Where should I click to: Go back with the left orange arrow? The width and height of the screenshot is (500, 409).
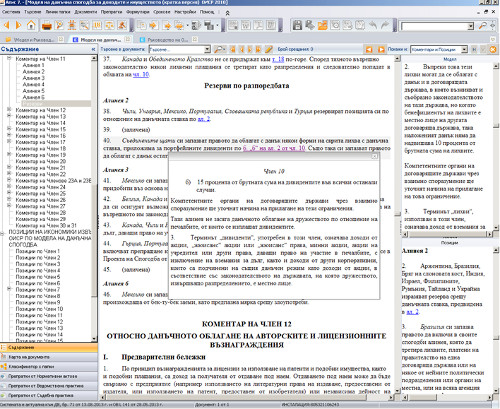pyautogui.click(x=6, y=25)
